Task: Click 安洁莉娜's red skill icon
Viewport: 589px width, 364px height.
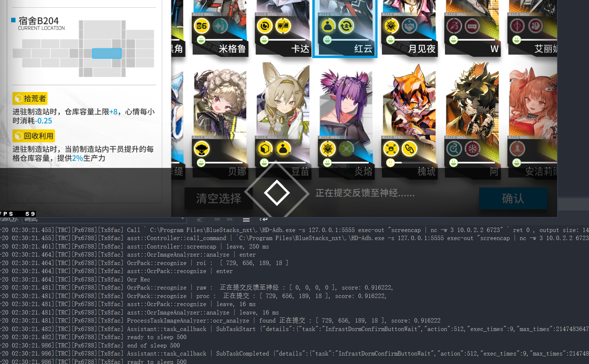Action: 517,149
